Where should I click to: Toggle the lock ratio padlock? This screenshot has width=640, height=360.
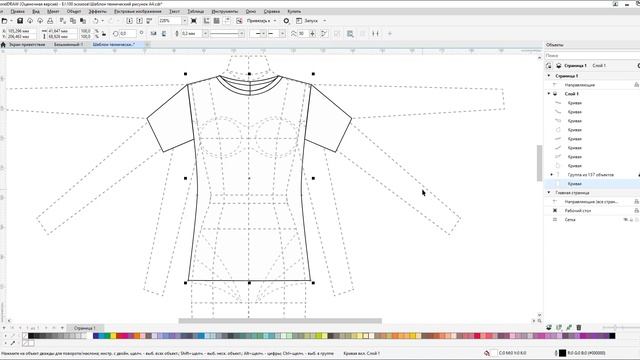(104, 33)
